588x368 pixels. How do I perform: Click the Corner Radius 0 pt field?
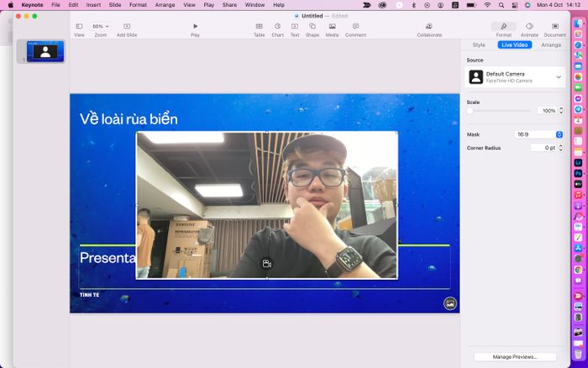tap(544, 148)
